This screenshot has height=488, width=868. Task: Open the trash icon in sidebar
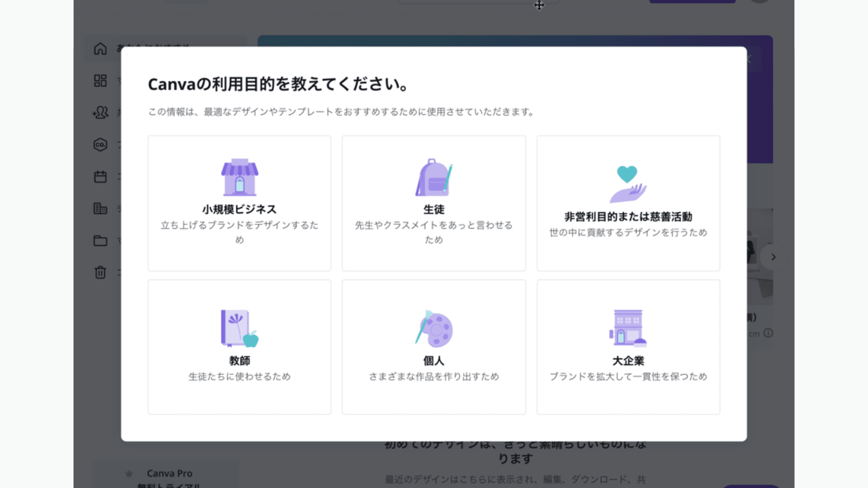pos(100,272)
